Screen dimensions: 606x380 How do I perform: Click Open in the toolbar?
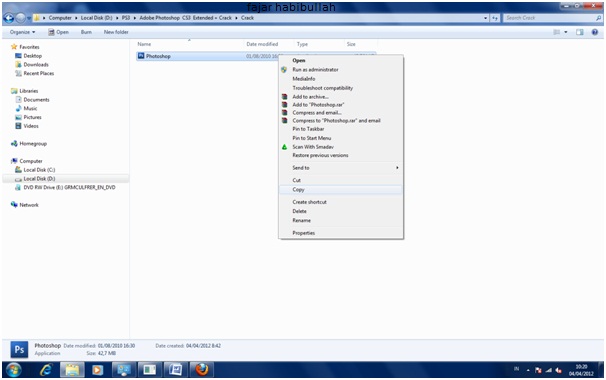click(x=58, y=32)
